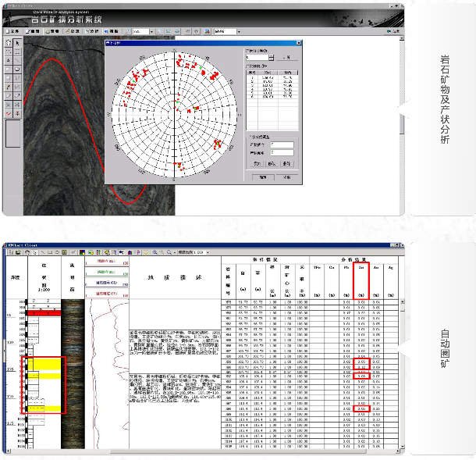Click the red curve drawing tool
The image size is (476, 460).
point(9,114)
